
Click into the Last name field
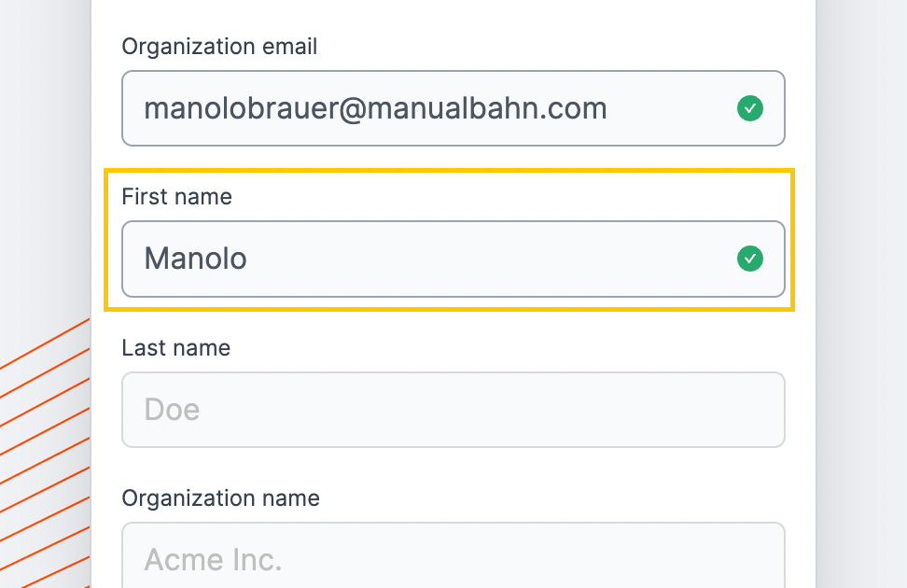coord(453,410)
